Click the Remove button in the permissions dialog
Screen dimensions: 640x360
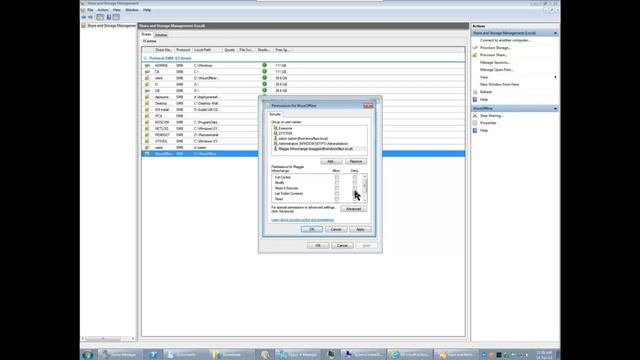[x=356, y=162]
